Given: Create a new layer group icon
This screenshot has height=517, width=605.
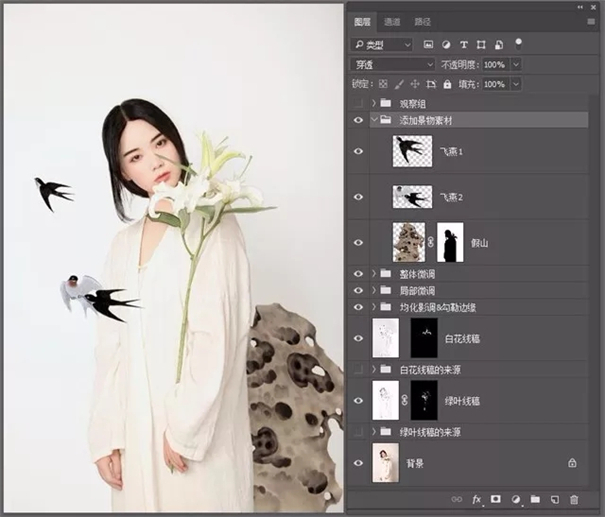Looking at the screenshot, I should click(535, 498).
